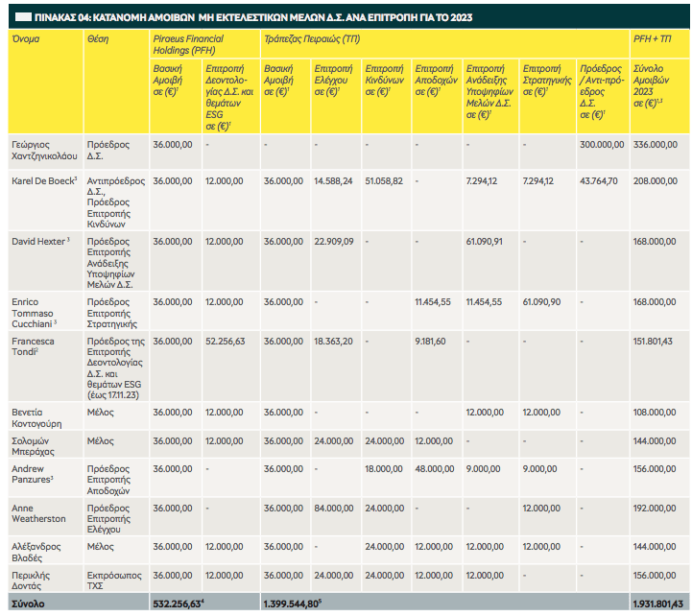Viewport: 692px width, 616px height.
Task: Click the 'Επιτροπή Κινδύνων' column header
Action: [383, 83]
